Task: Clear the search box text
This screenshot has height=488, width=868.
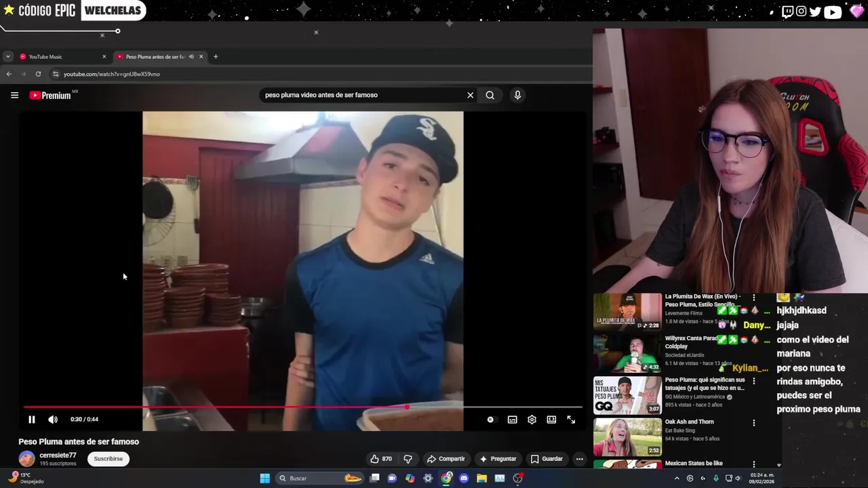Action: pos(470,96)
